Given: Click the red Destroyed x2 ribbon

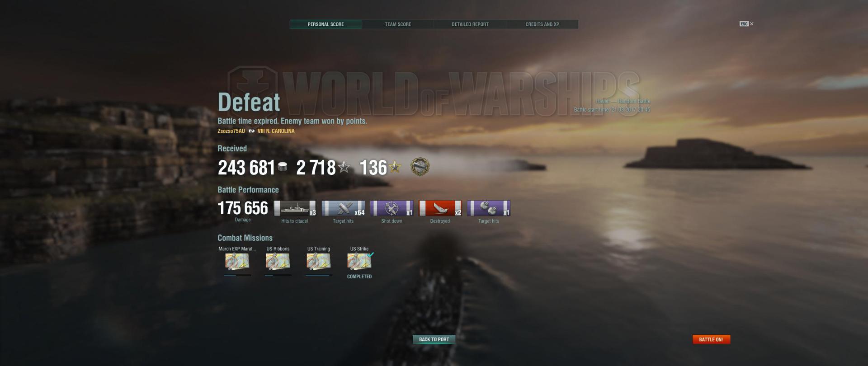Looking at the screenshot, I should pos(440,208).
